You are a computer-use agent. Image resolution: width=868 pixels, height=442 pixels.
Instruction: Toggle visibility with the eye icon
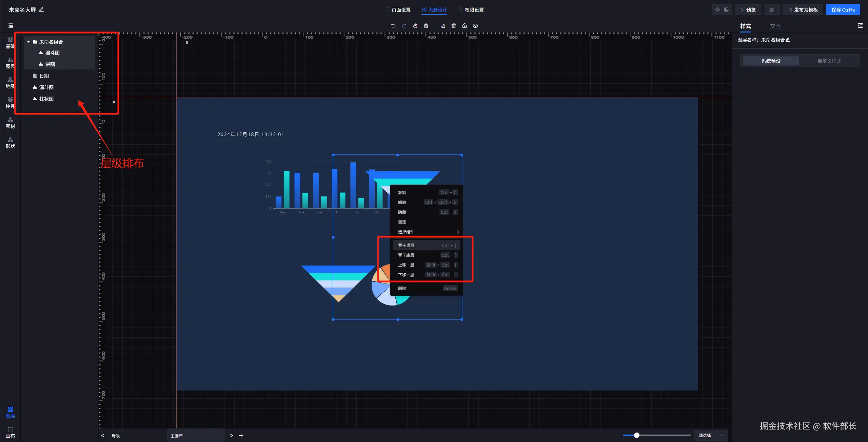point(475,26)
